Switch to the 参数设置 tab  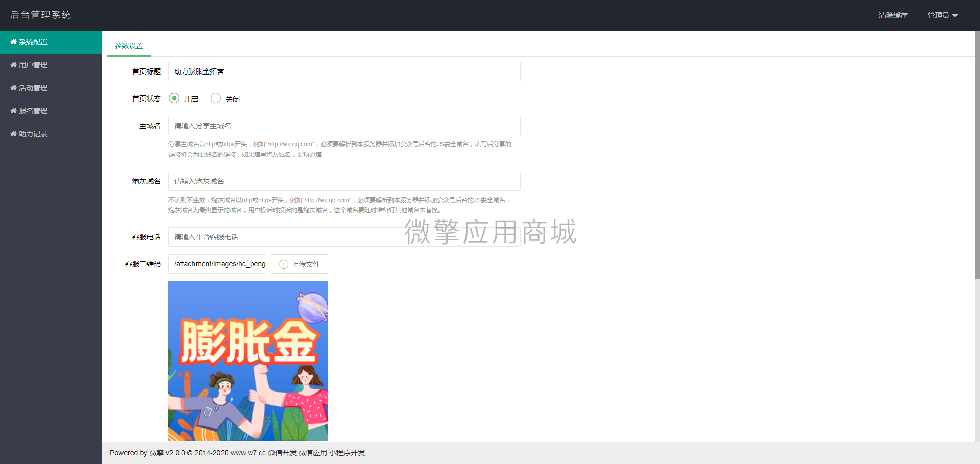(129, 45)
